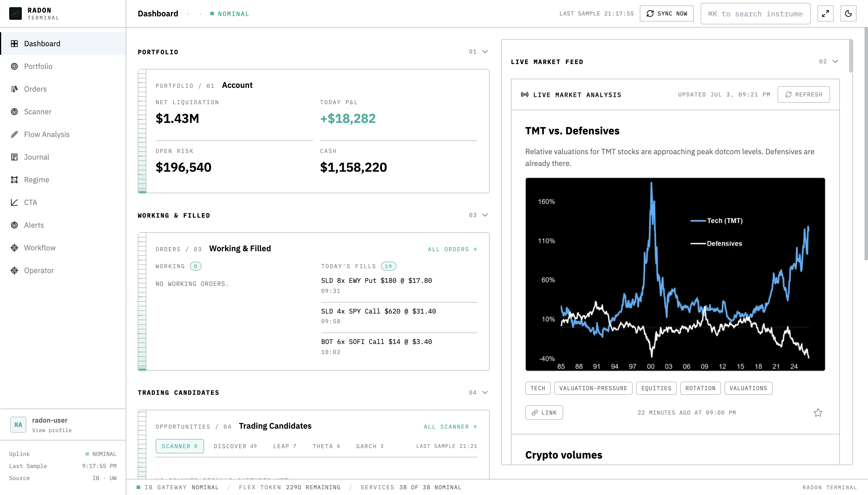Filter by the TECH tag
The width and height of the screenshot is (868, 495).
(538, 388)
